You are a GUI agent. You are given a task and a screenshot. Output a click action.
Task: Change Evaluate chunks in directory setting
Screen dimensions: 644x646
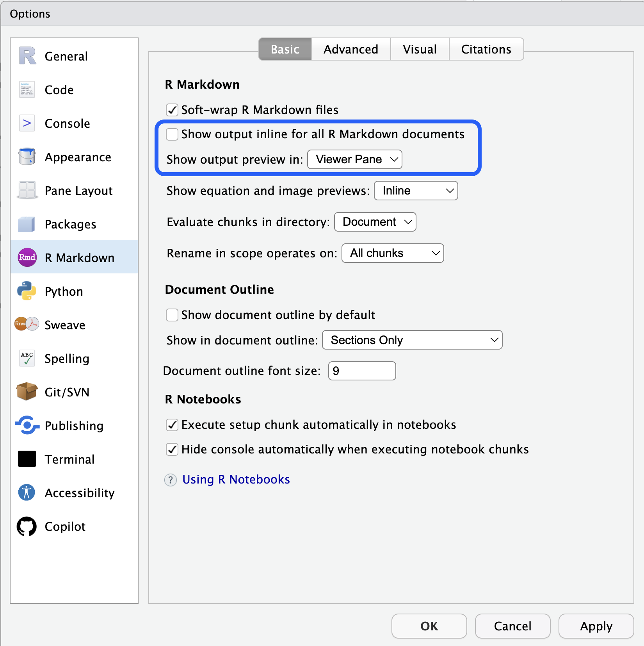(375, 221)
